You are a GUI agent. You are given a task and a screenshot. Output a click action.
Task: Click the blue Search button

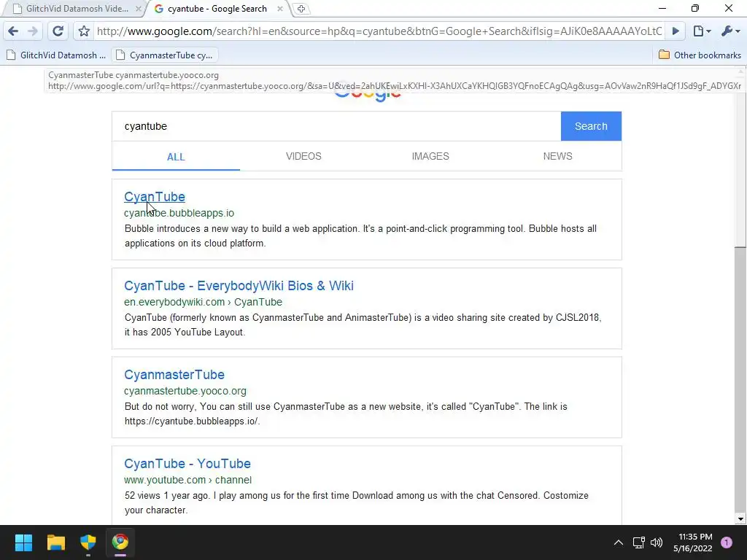[x=591, y=126]
